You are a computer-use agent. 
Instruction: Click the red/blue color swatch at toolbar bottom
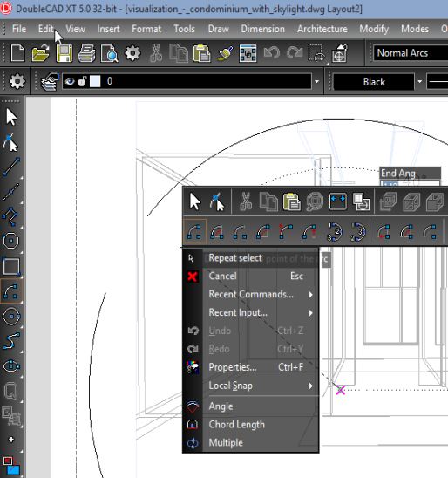coord(11,465)
